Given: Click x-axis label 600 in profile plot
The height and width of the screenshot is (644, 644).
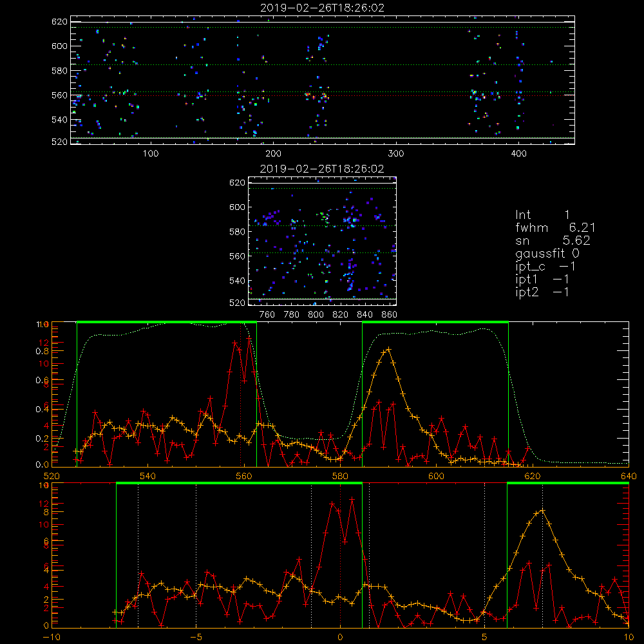Looking at the screenshot, I should pos(436,476).
